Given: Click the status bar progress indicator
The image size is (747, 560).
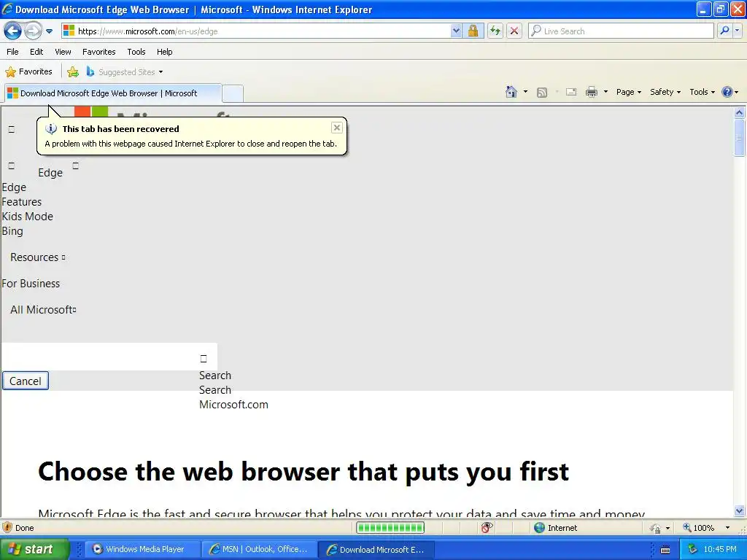Looking at the screenshot, I should click(390, 528).
